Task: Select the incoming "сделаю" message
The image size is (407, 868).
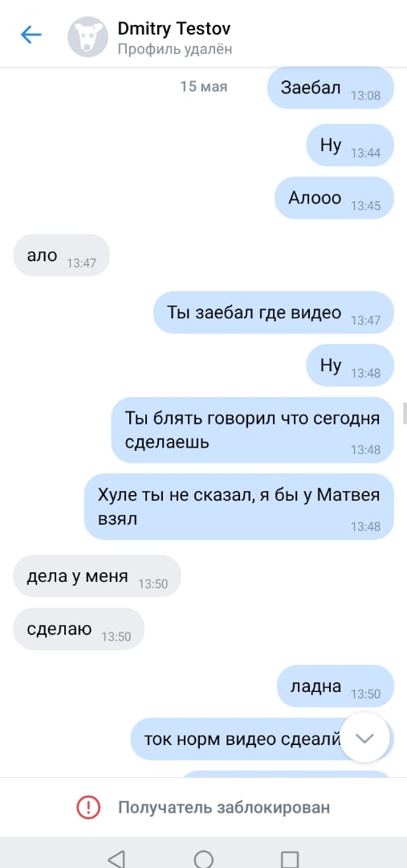Action: point(79,628)
